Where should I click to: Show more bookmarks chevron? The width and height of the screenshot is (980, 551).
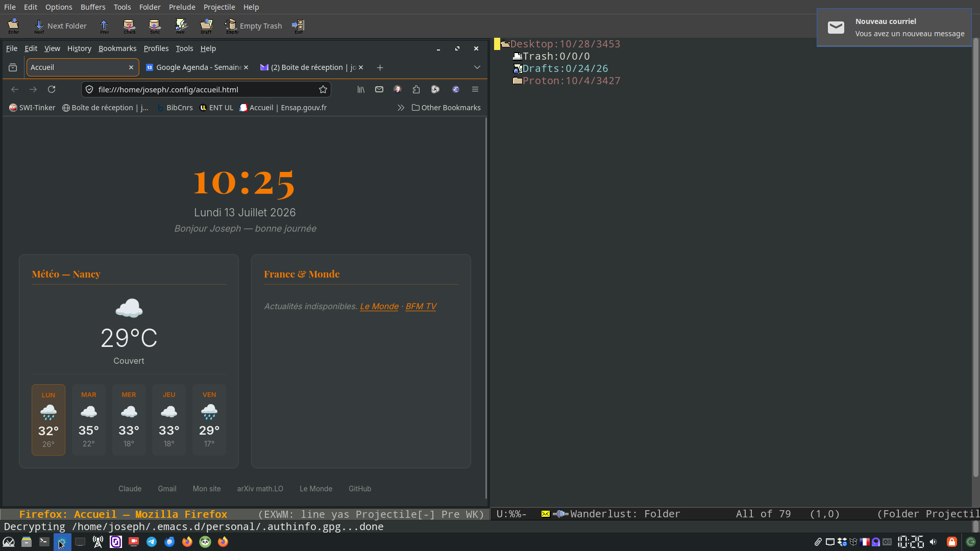[401, 108]
